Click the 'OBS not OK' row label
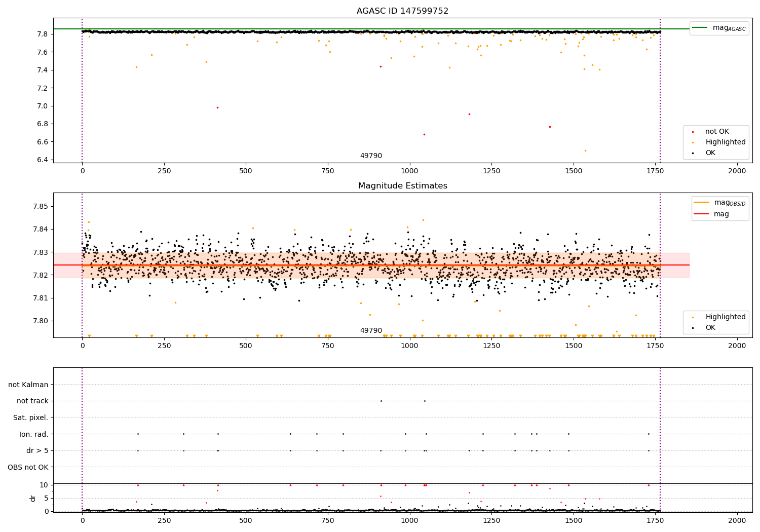This screenshot has height=532, width=760. coord(28,467)
